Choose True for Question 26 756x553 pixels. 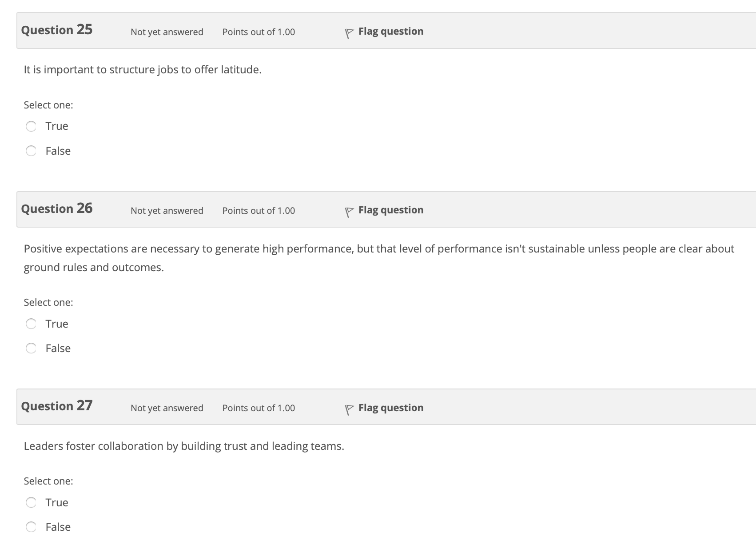pyautogui.click(x=31, y=324)
